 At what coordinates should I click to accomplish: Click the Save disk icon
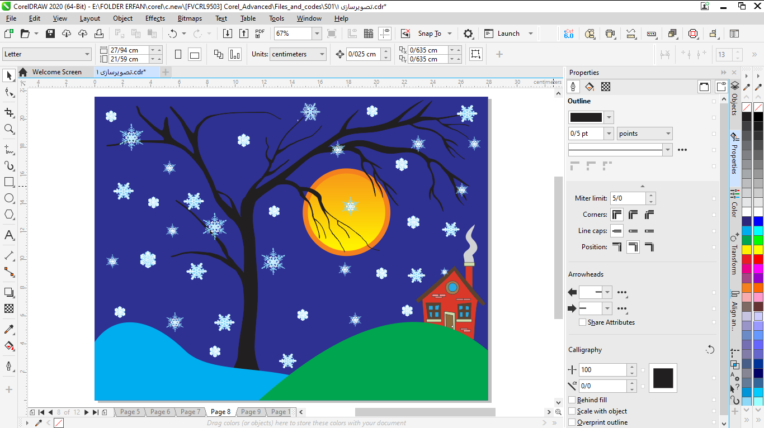(x=50, y=34)
